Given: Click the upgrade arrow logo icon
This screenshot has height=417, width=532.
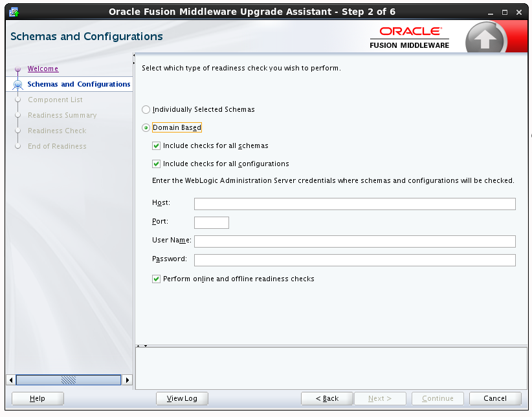Looking at the screenshot, I should click(486, 38).
